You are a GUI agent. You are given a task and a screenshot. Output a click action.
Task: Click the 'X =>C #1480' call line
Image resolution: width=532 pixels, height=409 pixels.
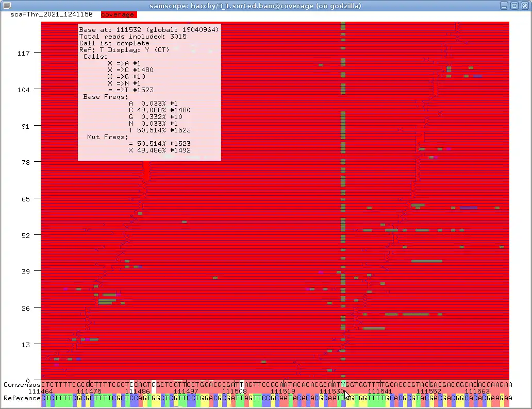[x=130, y=70]
